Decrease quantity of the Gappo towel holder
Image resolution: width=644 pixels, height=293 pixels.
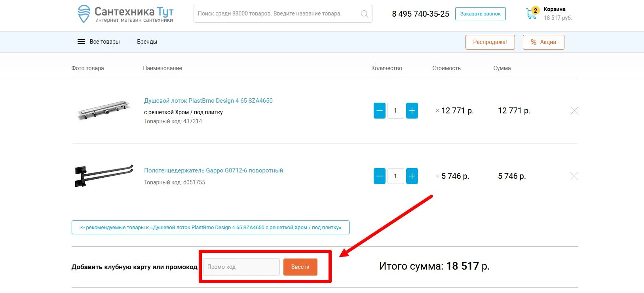tap(379, 176)
